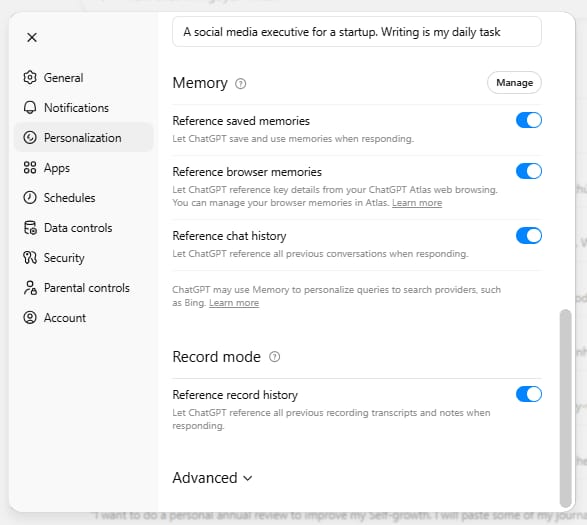
Task: Click the Manage memory button
Action: (514, 82)
